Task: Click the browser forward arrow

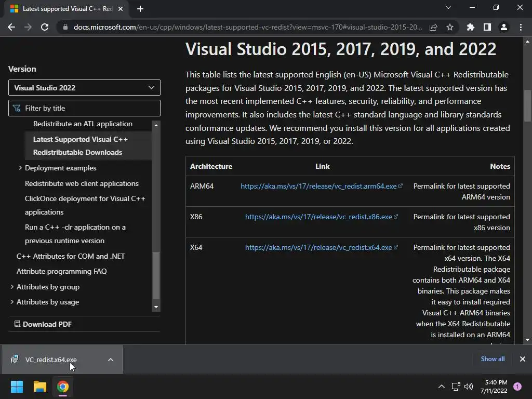Action: pyautogui.click(x=28, y=27)
